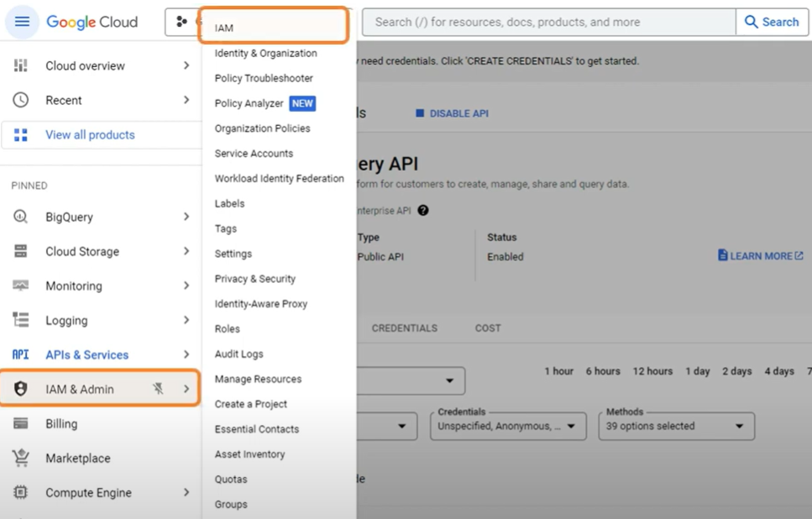Screen dimensions: 812x519
Task: Unpin IAM & Admin using pin icon
Action: click(x=158, y=389)
